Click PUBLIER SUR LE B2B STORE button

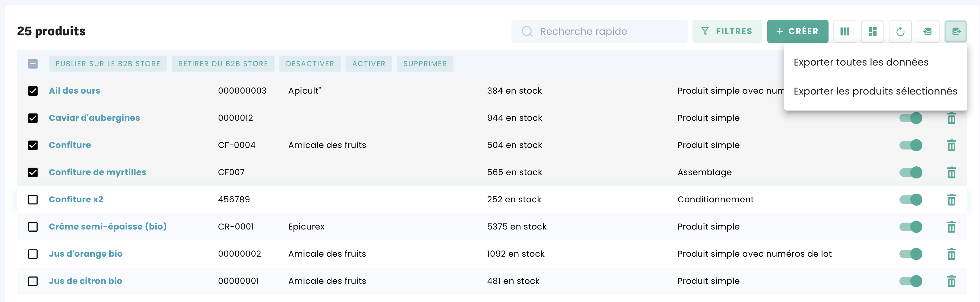click(108, 64)
